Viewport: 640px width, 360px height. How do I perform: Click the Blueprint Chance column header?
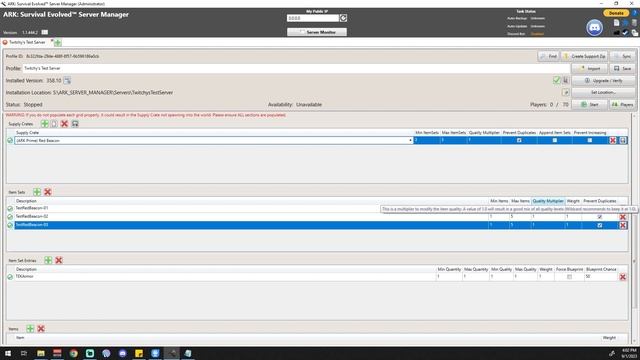601,269
